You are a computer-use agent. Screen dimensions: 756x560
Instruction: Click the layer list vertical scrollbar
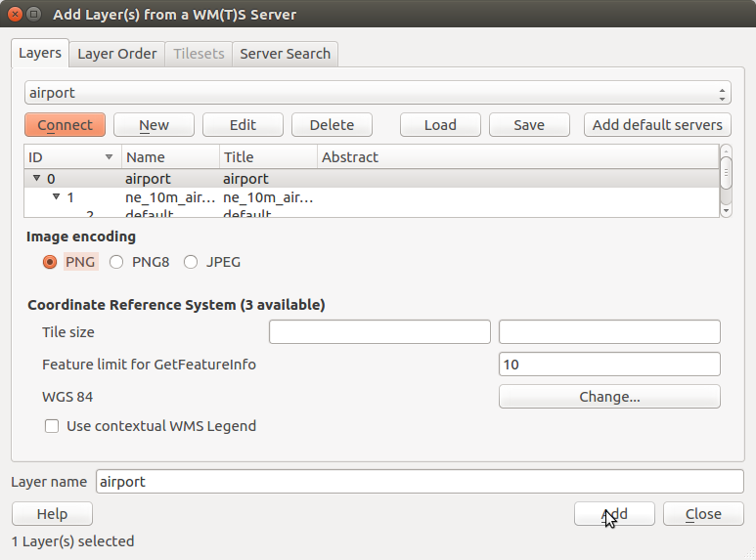coord(726,181)
